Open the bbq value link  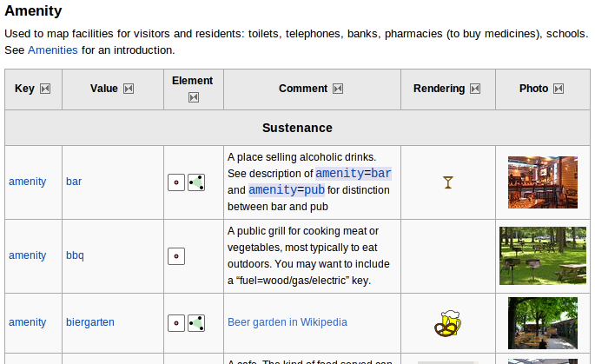point(75,255)
